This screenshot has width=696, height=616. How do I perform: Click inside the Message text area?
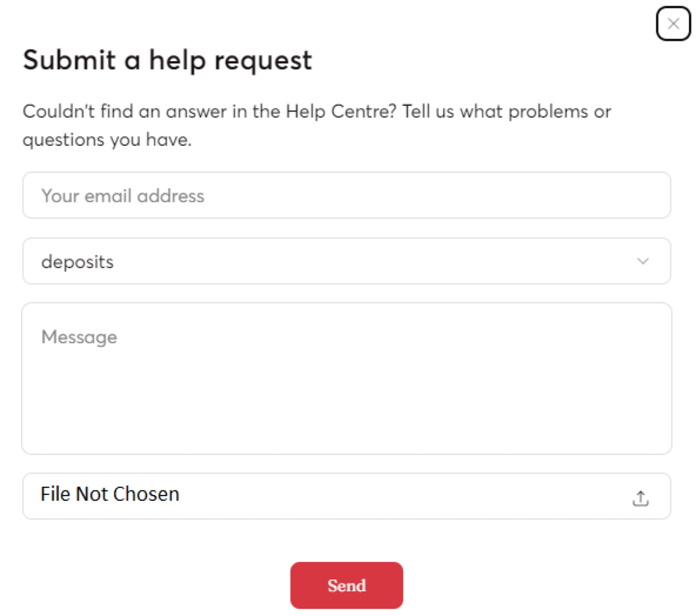pos(346,377)
